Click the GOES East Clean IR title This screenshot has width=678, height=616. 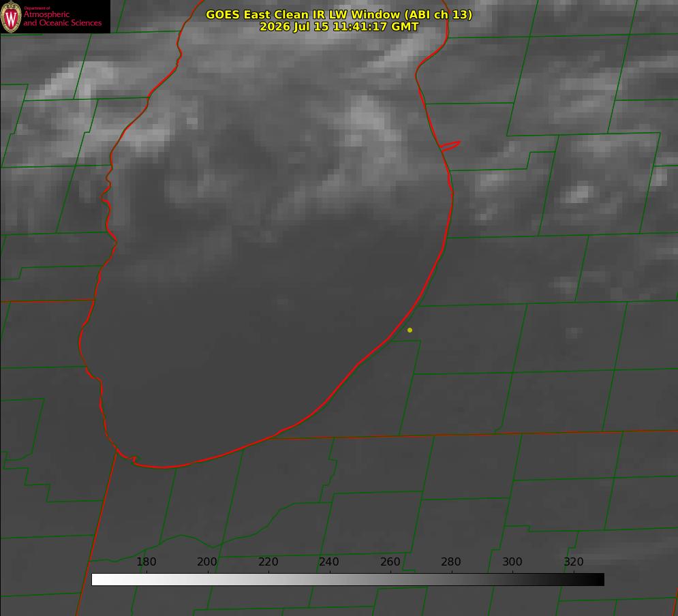pos(339,14)
